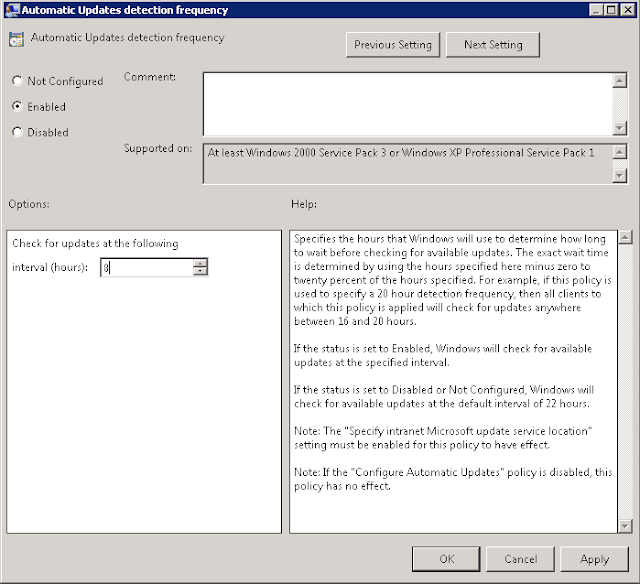Select the Not Configured radio button
The height and width of the screenshot is (584, 640).
coord(17,81)
